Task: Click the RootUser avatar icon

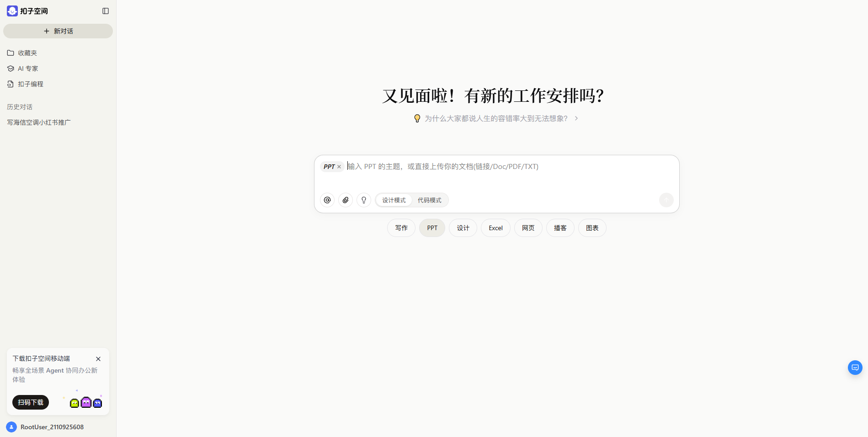Action: [x=11, y=427]
